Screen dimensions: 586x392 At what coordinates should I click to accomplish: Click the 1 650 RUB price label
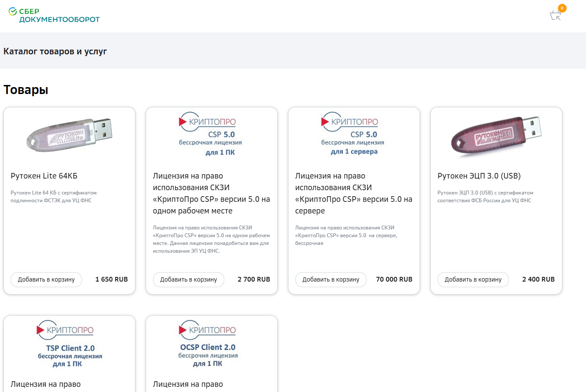coord(112,279)
